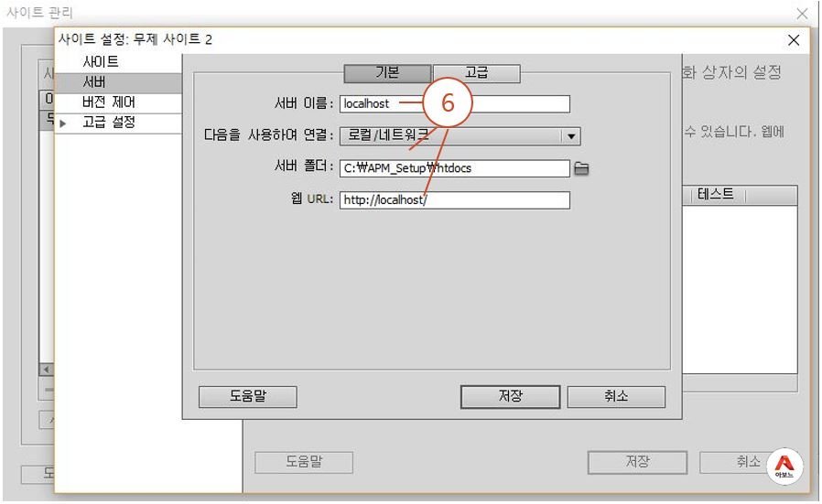Click the 웹 URL input field

click(x=455, y=200)
